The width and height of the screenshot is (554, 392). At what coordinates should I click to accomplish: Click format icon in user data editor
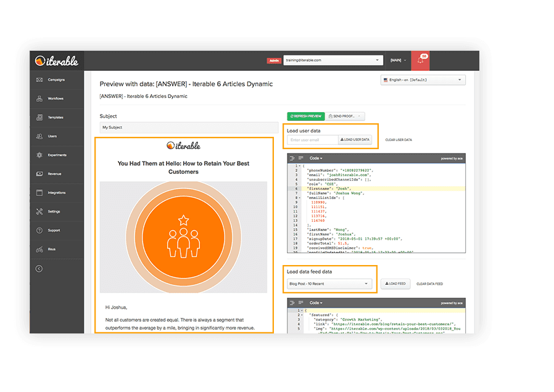coord(292,158)
